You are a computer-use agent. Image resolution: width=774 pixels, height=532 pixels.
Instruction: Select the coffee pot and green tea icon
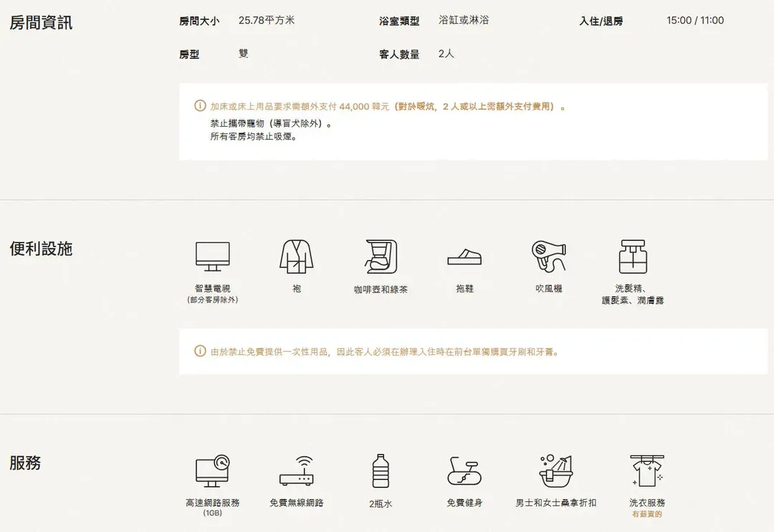(381, 256)
